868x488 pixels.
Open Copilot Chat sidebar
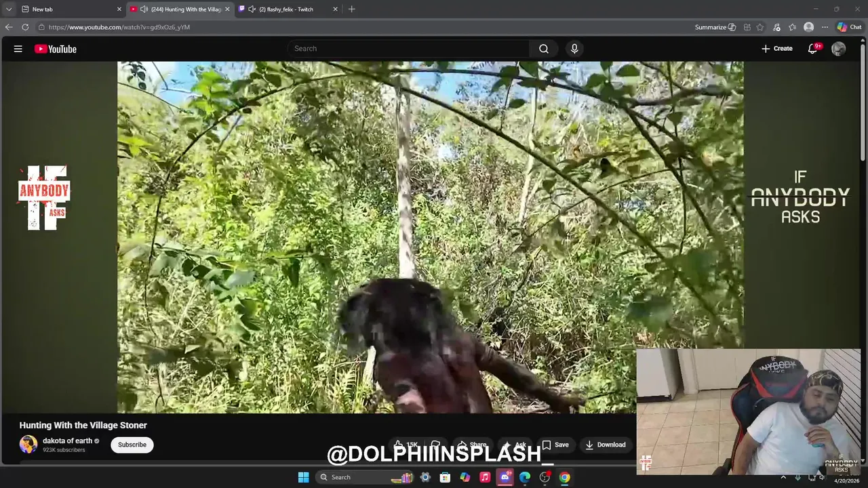point(849,27)
